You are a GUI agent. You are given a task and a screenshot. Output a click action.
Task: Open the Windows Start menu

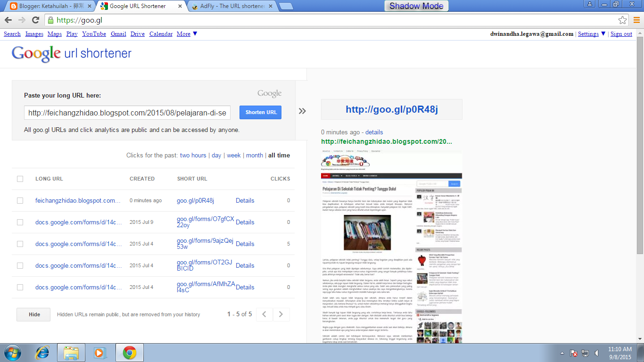(12, 353)
